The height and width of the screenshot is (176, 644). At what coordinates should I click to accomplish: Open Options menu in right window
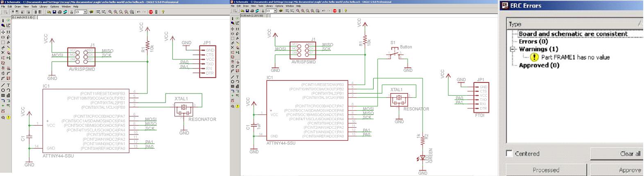click(x=279, y=6)
